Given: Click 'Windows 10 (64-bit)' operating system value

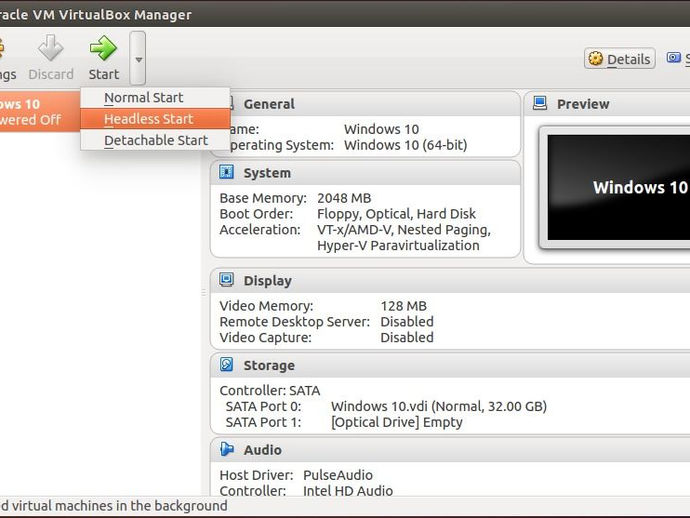Looking at the screenshot, I should (406, 145).
